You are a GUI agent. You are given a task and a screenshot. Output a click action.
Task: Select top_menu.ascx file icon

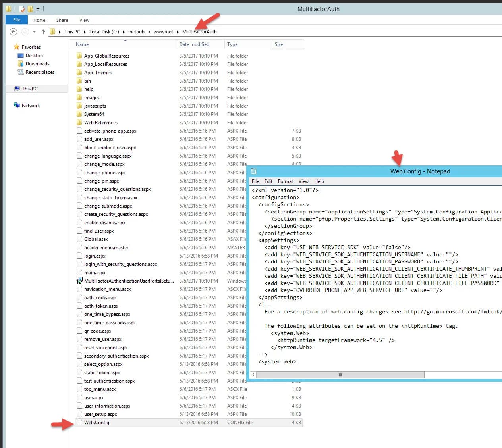(x=79, y=389)
